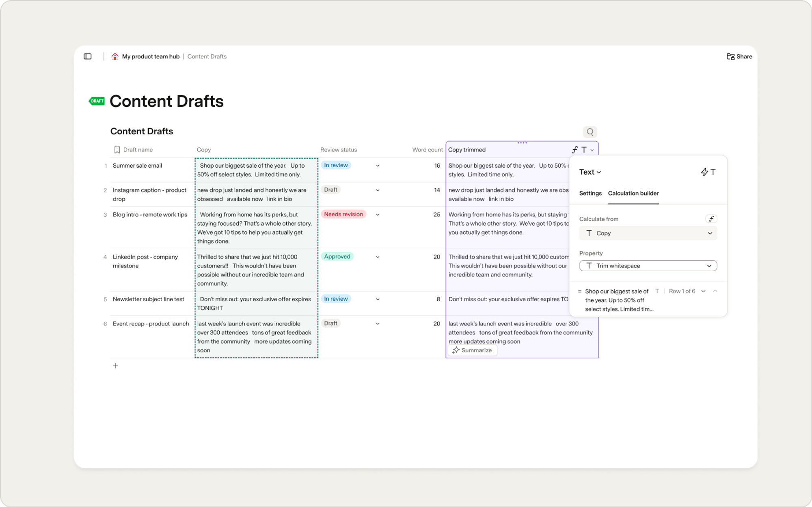Open status dropdown for Instagram caption row

click(378, 190)
